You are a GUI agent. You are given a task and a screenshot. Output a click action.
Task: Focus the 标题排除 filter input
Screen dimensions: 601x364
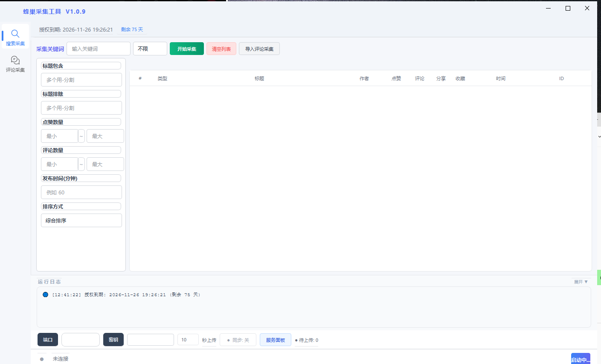click(81, 108)
